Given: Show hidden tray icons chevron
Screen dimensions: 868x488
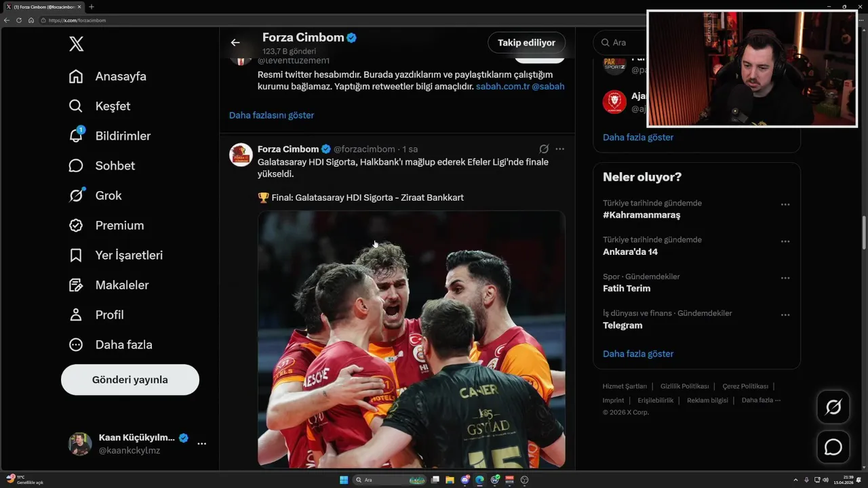Looking at the screenshot, I should [795, 480].
